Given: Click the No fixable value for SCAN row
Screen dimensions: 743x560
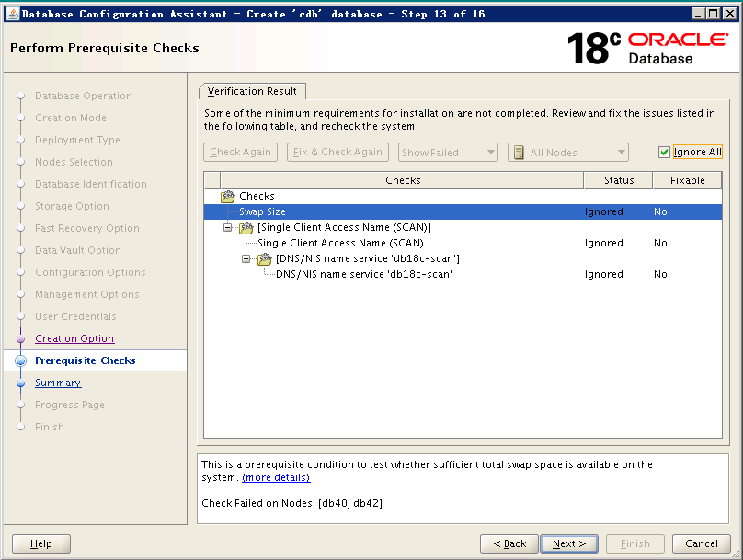Looking at the screenshot, I should tap(660, 243).
